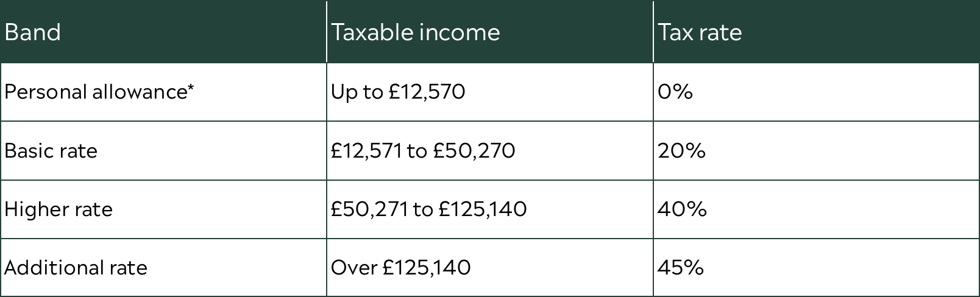Select the "Taxable income" column header
The height and width of the screenshot is (297, 980).
415,32
